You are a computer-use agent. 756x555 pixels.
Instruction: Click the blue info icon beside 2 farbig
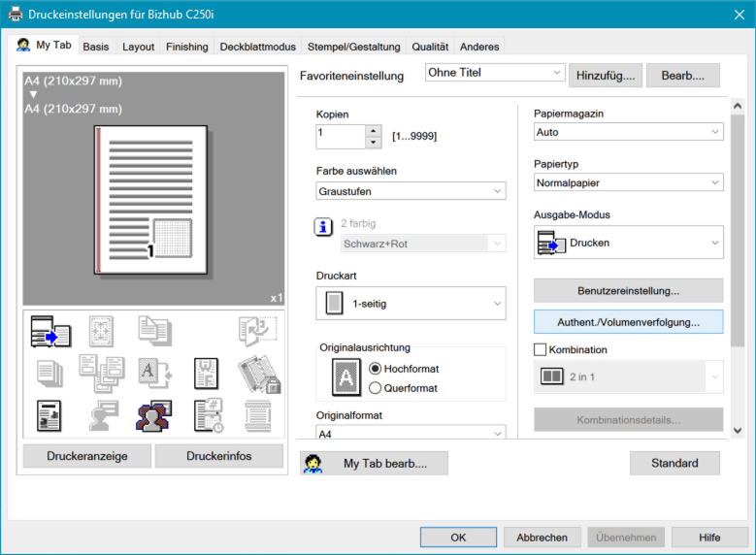(x=324, y=226)
